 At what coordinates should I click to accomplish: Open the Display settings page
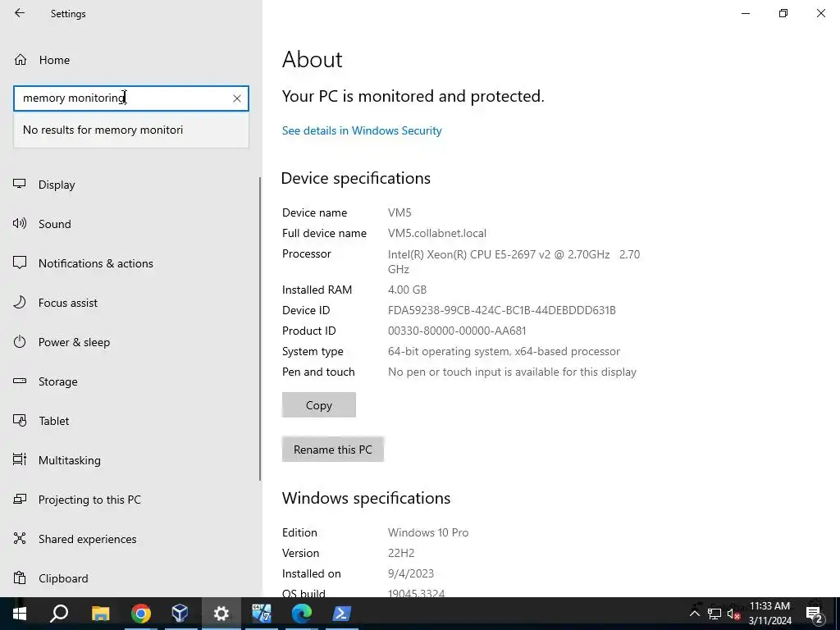coord(57,185)
